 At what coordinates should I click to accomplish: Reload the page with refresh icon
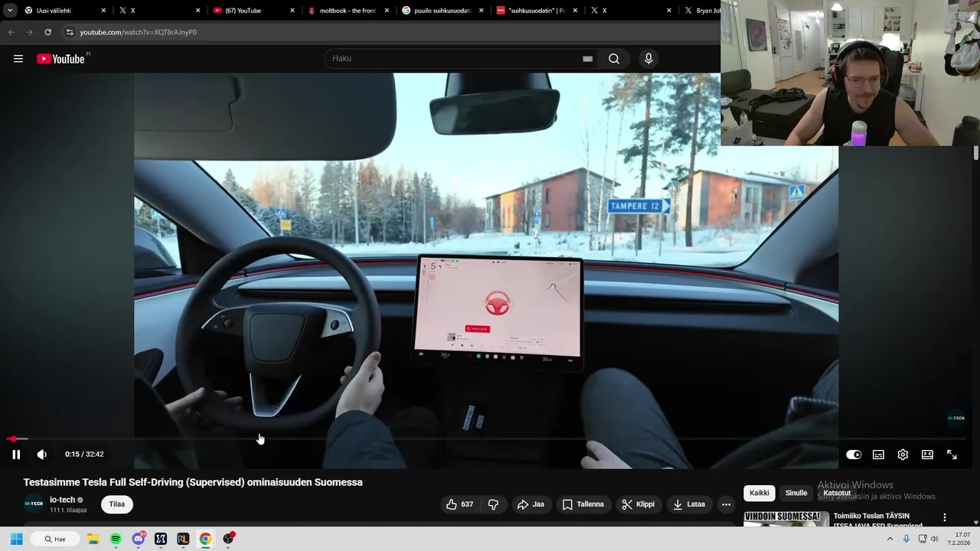[47, 32]
